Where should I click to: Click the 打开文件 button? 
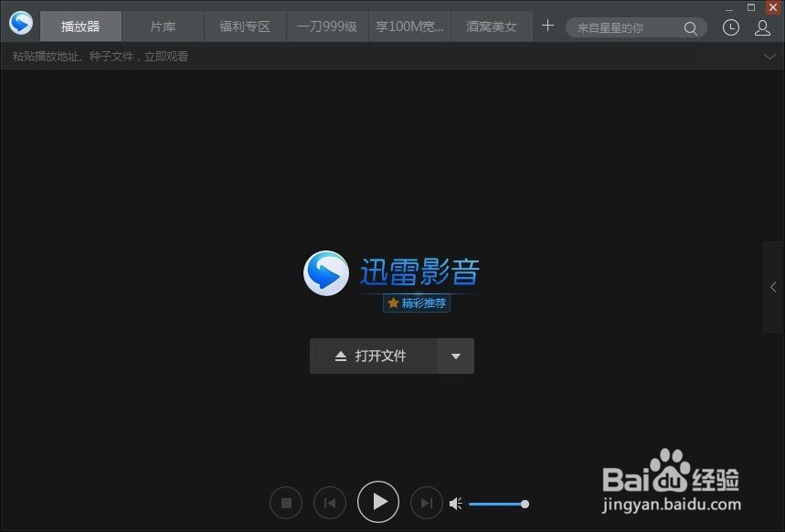(x=374, y=356)
